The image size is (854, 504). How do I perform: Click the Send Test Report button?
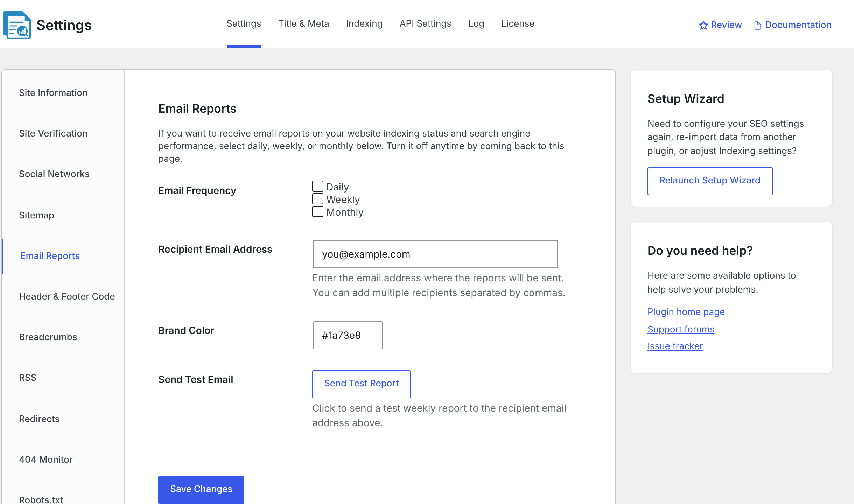pos(362,384)
